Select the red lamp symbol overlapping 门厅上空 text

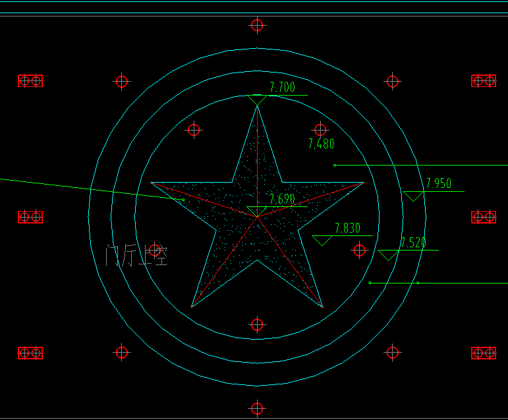(155, 251)
